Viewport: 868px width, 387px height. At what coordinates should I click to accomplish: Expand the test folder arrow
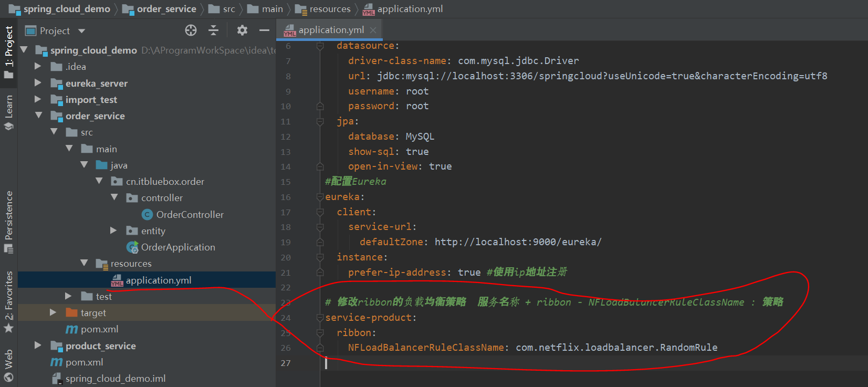click(x=68, y=296)
